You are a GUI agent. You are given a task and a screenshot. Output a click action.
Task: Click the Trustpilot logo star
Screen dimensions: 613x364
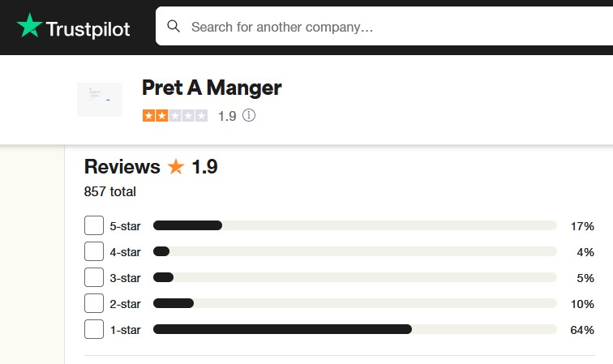pyautogui.click(x=30, y=27)
